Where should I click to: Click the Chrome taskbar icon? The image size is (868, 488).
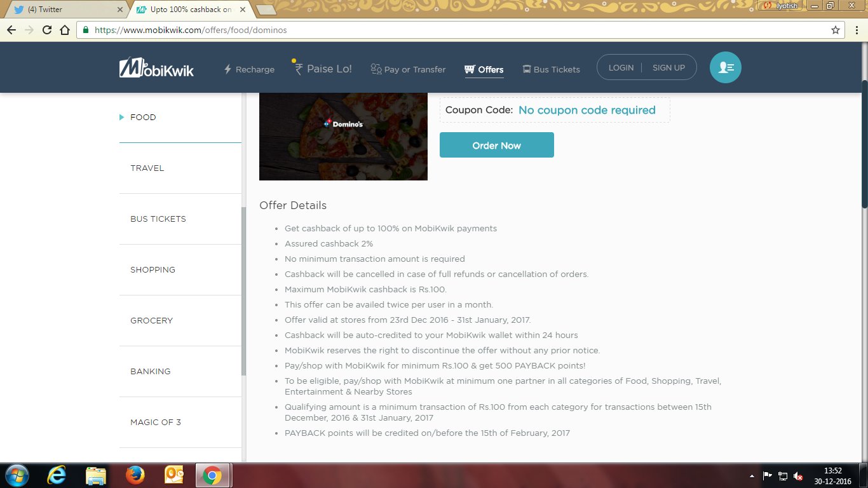point(212,475)
